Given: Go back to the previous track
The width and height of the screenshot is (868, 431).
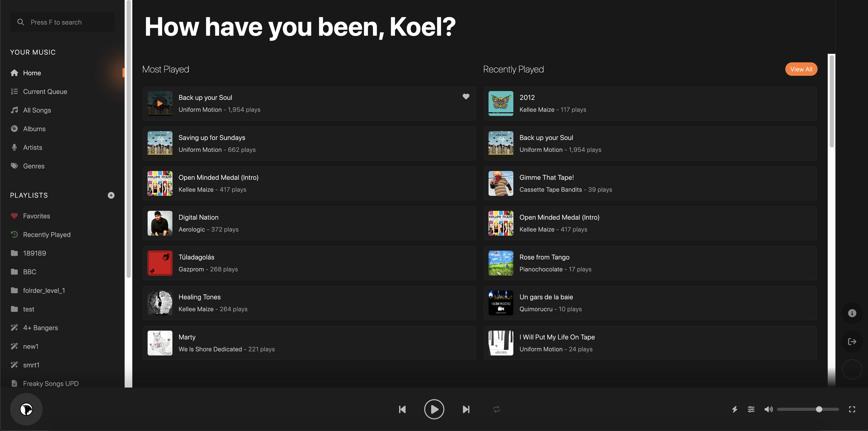Looking at the screenshot, I should 402,409.
